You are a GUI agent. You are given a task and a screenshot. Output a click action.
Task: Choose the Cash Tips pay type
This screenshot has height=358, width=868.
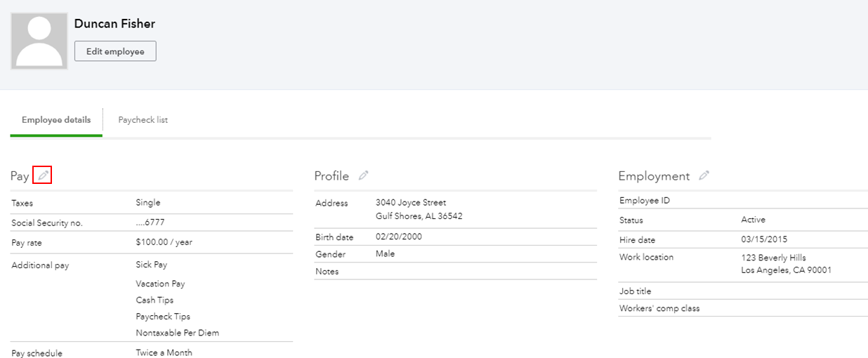coord(154,300)
